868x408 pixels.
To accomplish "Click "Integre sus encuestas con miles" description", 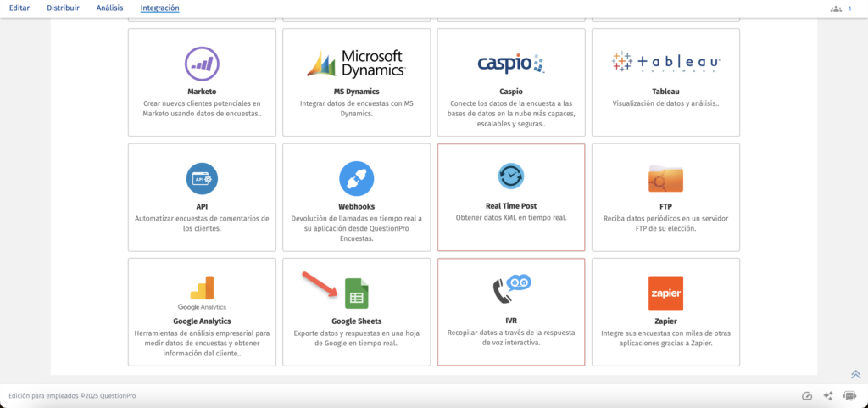I will click(665, 338).
